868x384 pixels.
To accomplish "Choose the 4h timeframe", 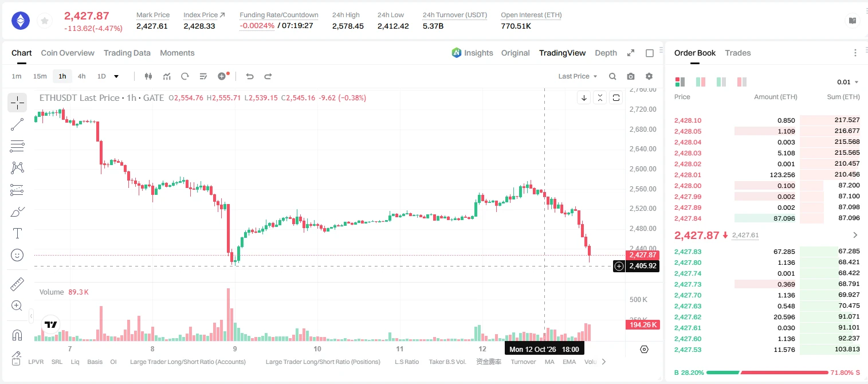I will pos(82,76).
